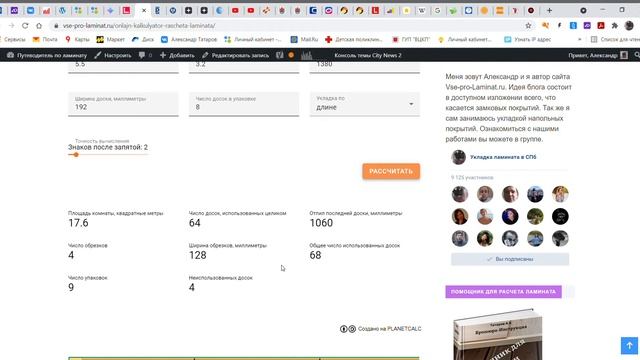Image resolution: width=640 pixels, height=360 pixels.
Task: Open the Александр Татаров VK bookmark
Action: pyautogui.click(x=189, y=40)
